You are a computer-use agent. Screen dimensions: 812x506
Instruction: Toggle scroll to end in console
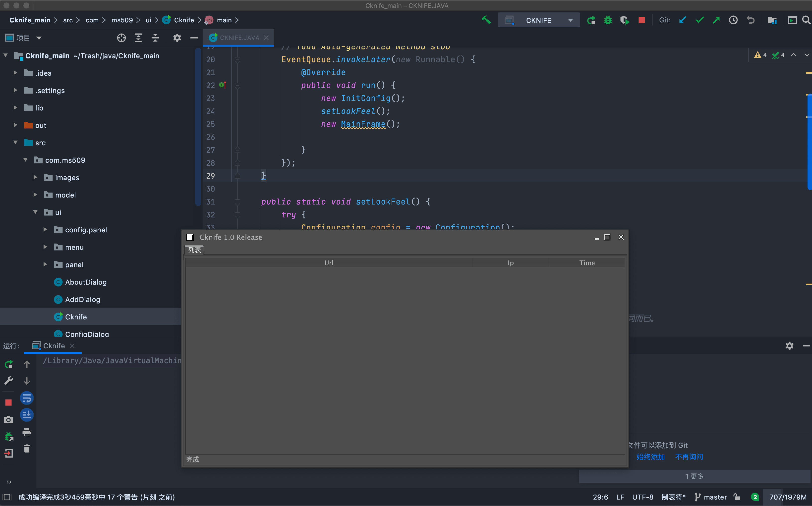point(27,415)
